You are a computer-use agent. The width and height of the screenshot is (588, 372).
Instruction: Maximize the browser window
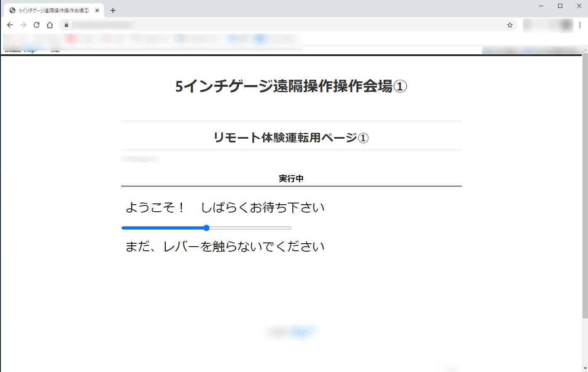[x=560, y=6]
